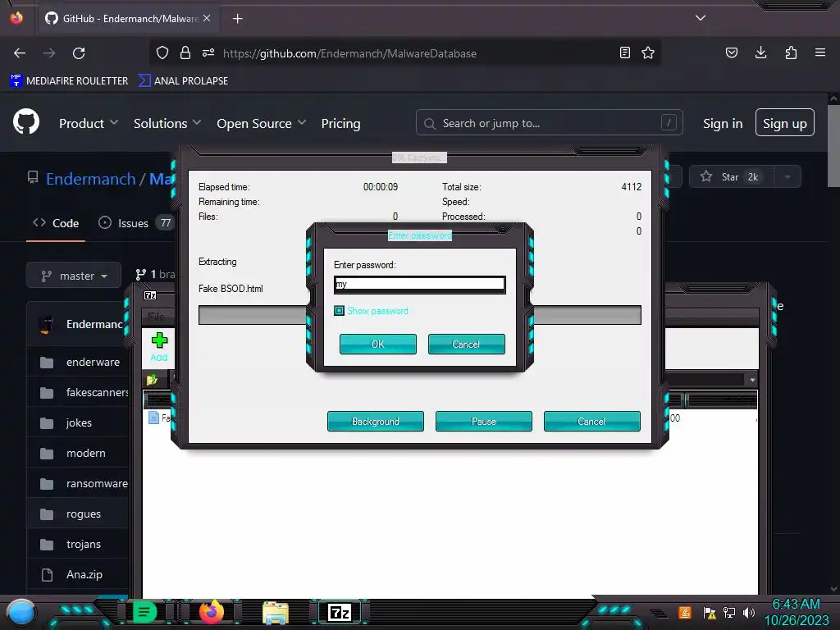Click the Firefox taskbar icon
840x630 pixels.
coord(212,612)
